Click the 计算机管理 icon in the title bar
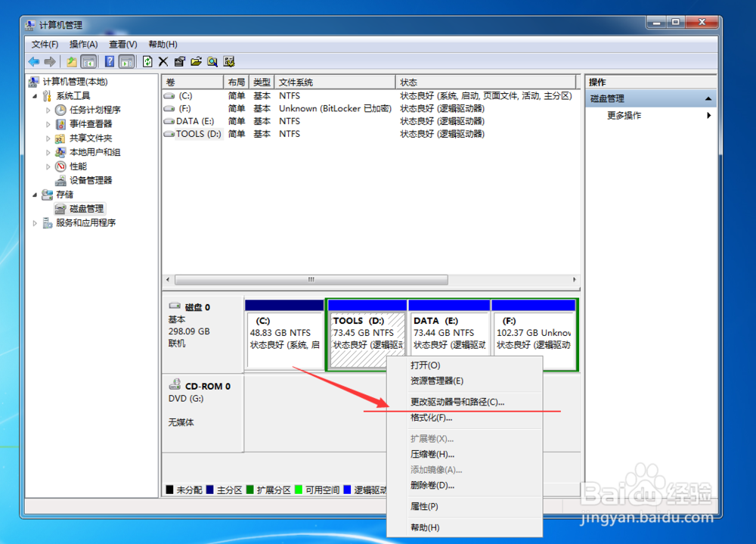Screen dimensions: 756x544 30,25
